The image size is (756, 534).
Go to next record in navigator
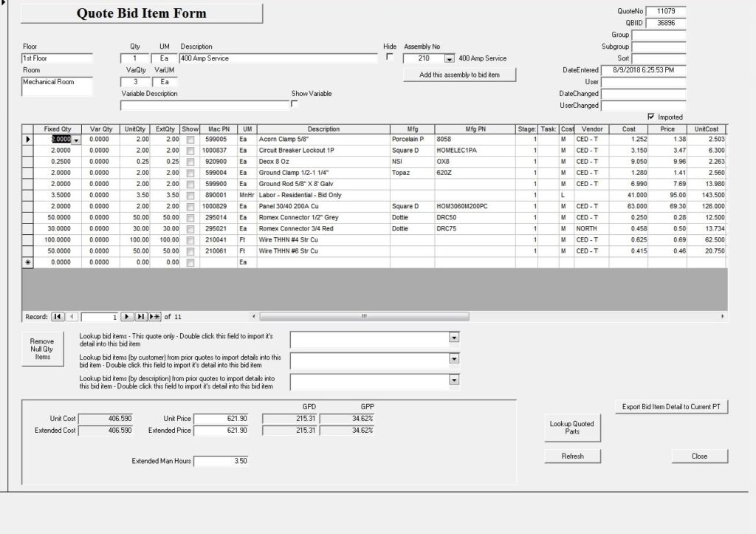tap(127, 317)
